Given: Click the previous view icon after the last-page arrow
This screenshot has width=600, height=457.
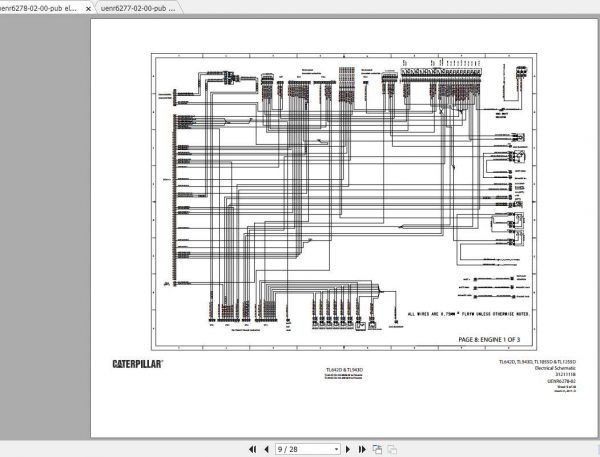Looking at the screenshot, I should click(x=377, y=449).
